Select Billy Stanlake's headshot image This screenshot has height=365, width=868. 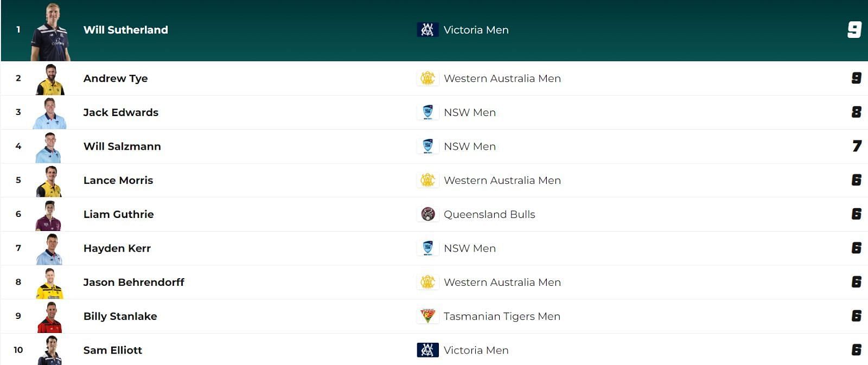50,318
